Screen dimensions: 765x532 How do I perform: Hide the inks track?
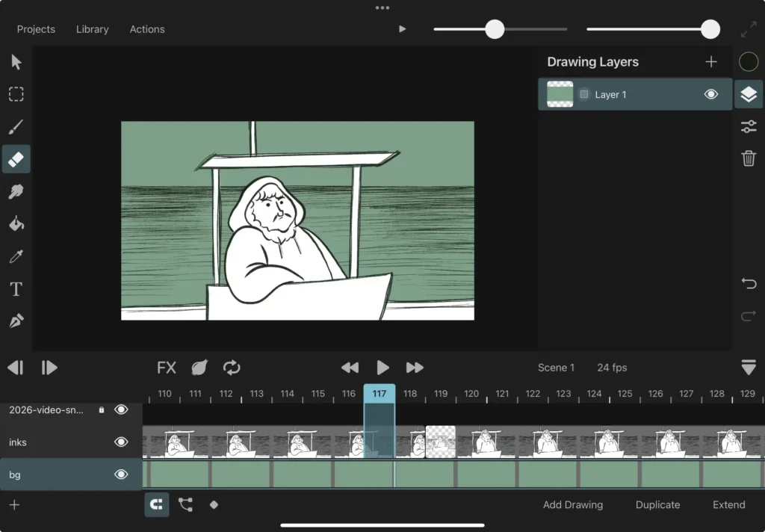point(121,442)
